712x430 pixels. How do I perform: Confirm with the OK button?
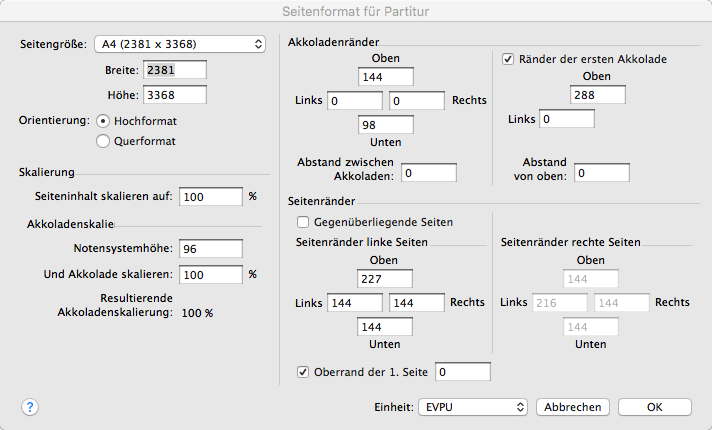pyautogui.click(x=654, y=407)
